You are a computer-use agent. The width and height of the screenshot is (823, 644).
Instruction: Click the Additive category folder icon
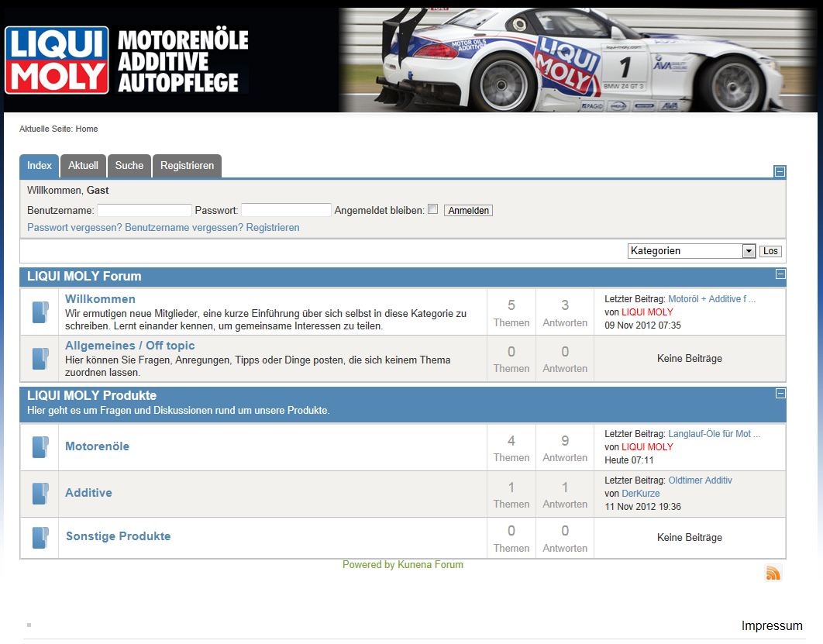(40, 494)
